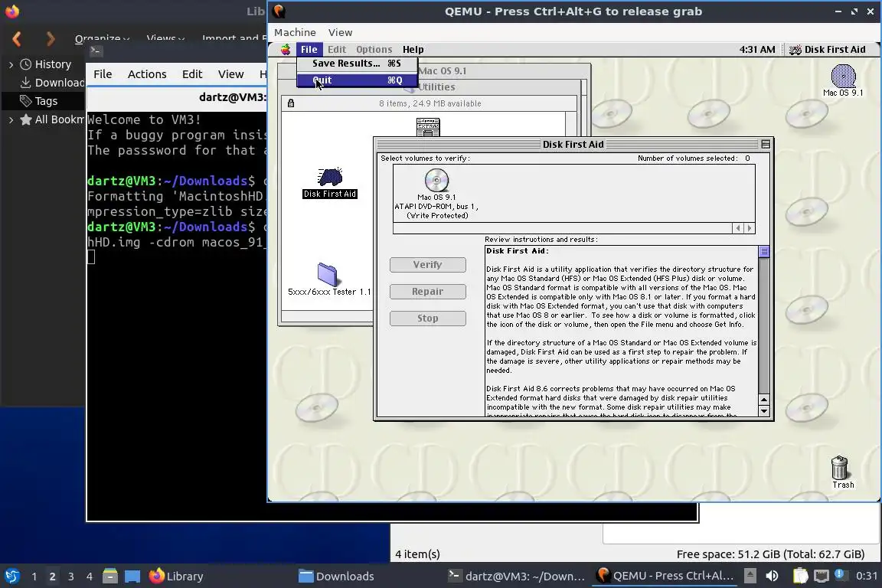
Task: Open the Edit menu in Mac OS menu bar
Action: pyautogui.click(x=336, y=50)
